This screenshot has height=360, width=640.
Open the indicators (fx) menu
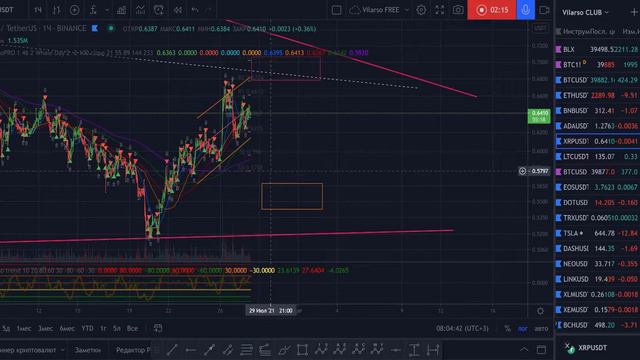click(x=93, y=10)
